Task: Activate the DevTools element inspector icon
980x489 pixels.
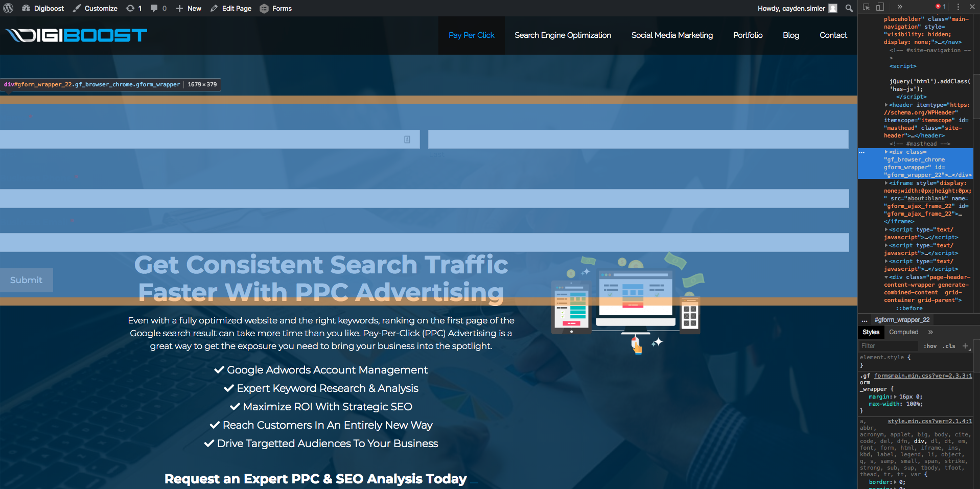Action: pyautogui.click(x=866, y=7)
